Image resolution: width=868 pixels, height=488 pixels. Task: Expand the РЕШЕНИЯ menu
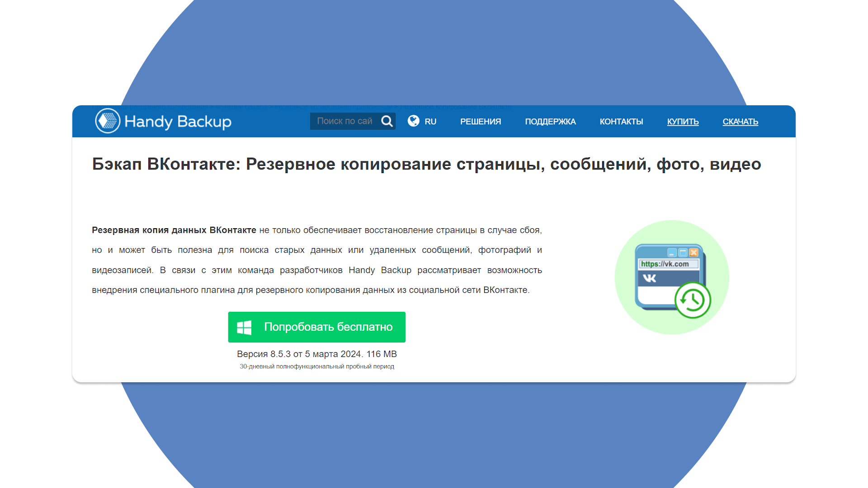coord(481,122)
